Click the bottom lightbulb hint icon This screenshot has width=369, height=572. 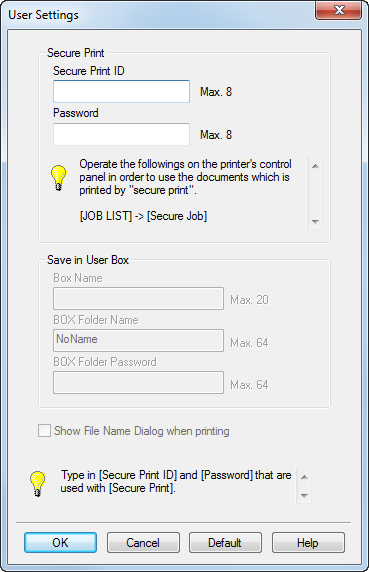(x=38, y=484)
